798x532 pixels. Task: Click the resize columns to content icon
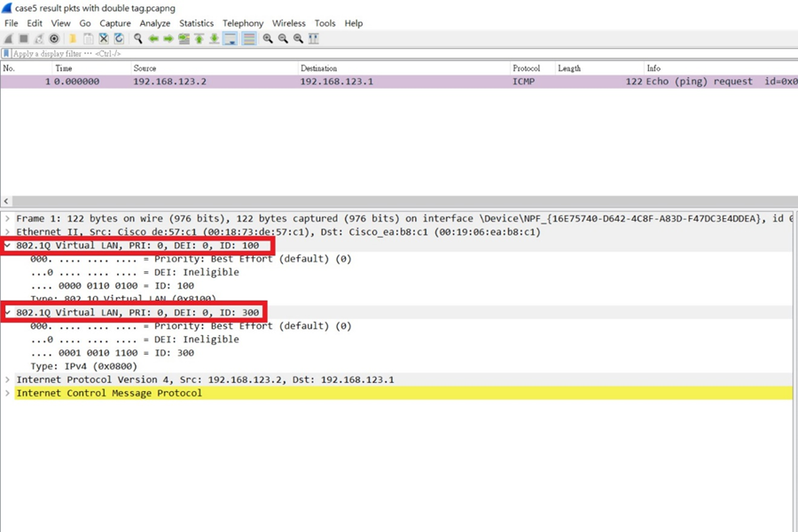click(x=314, y=39)
